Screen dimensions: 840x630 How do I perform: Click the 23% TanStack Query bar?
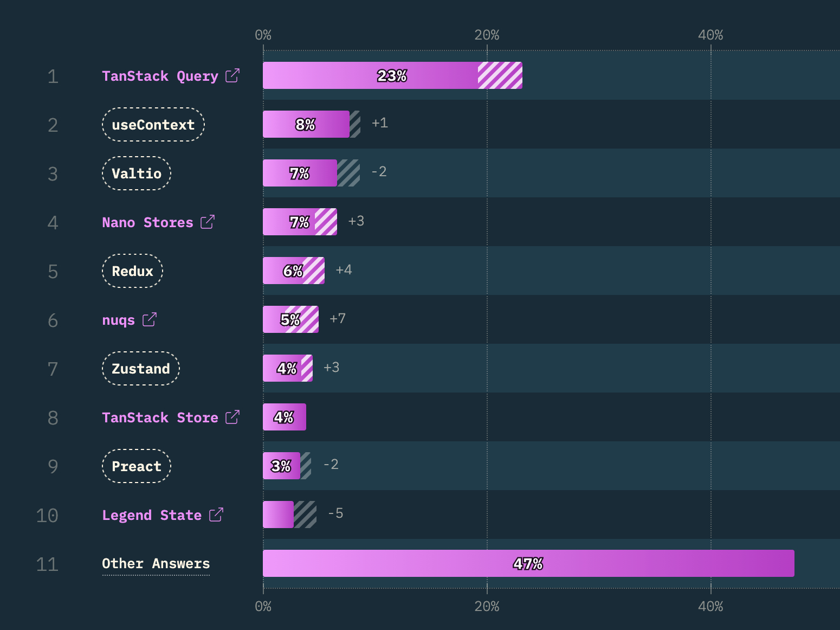[x=370, y=76]
